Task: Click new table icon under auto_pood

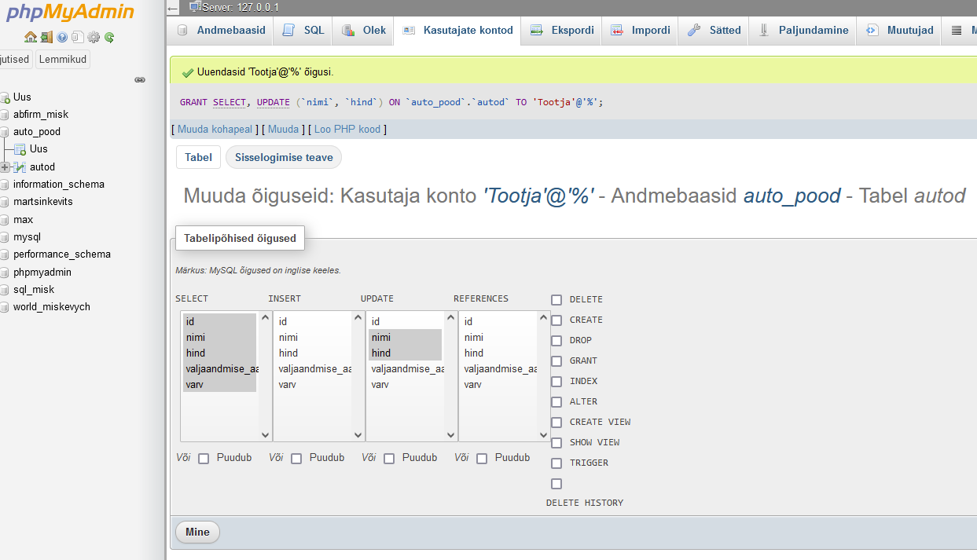Action: pyautogui.click(x=20, y=149)
